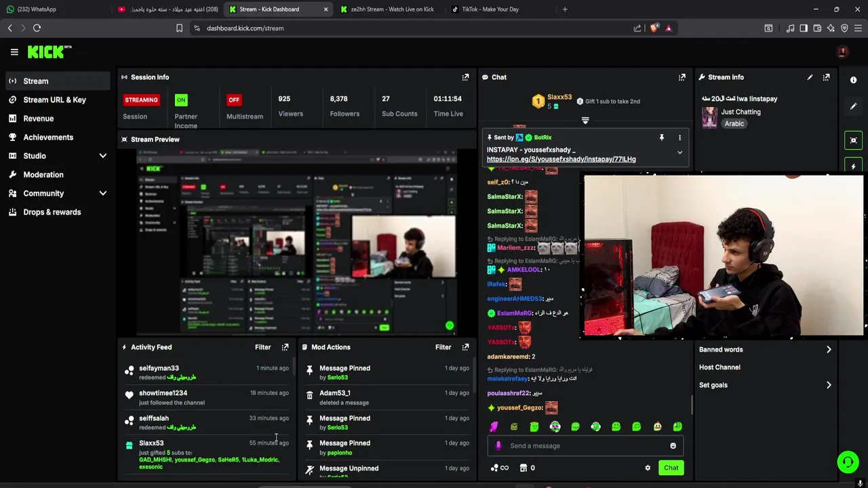Viewport: 868px width, 488px height.
Task: Click the bookmark icon in address bar
Action: pos(179,28)
